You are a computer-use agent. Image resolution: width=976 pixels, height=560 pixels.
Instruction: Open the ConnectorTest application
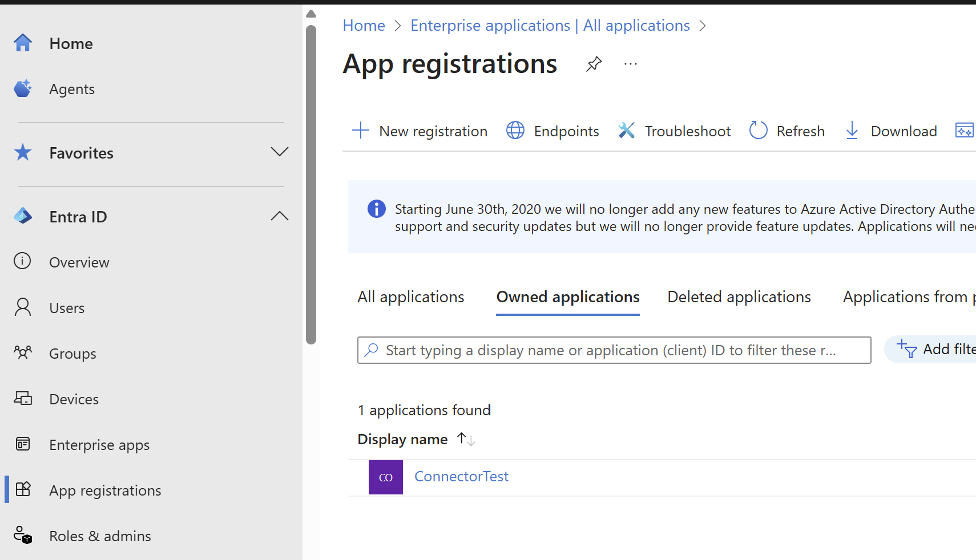click(461, 477)
